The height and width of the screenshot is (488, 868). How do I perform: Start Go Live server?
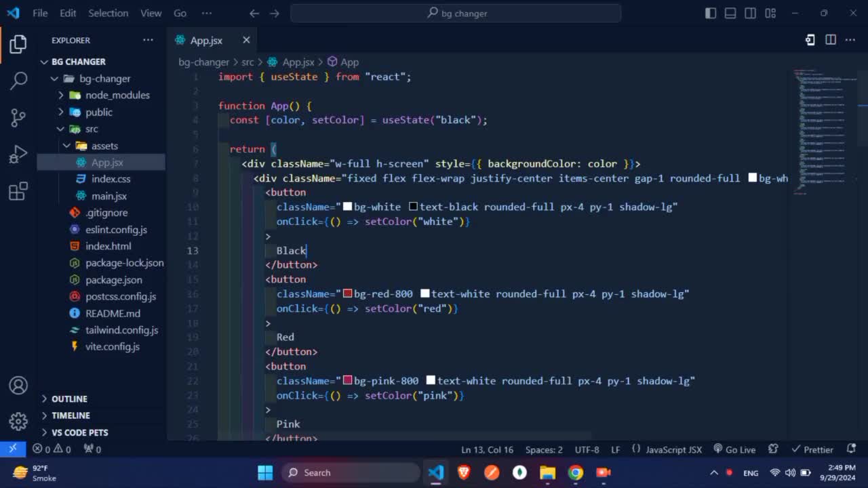(x=734, y=449)
